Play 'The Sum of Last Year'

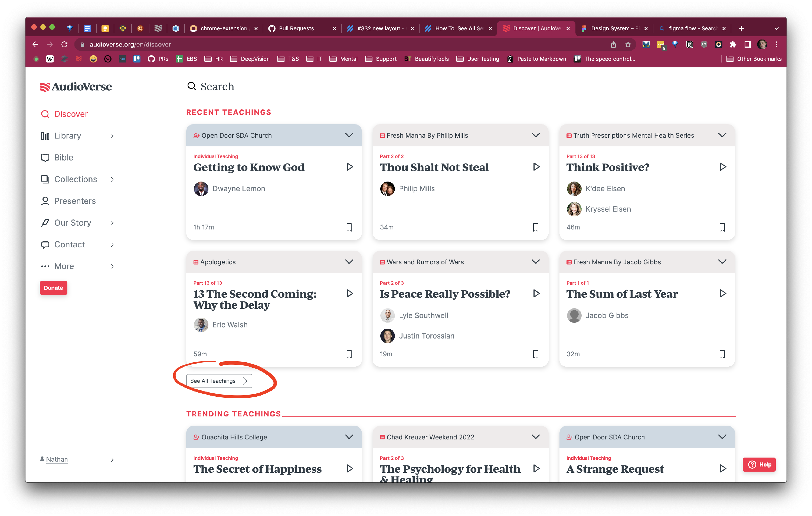723,293
